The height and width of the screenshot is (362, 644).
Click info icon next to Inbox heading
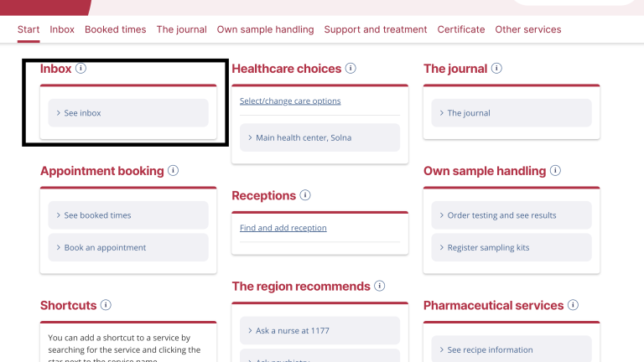(x=80, y=68)
